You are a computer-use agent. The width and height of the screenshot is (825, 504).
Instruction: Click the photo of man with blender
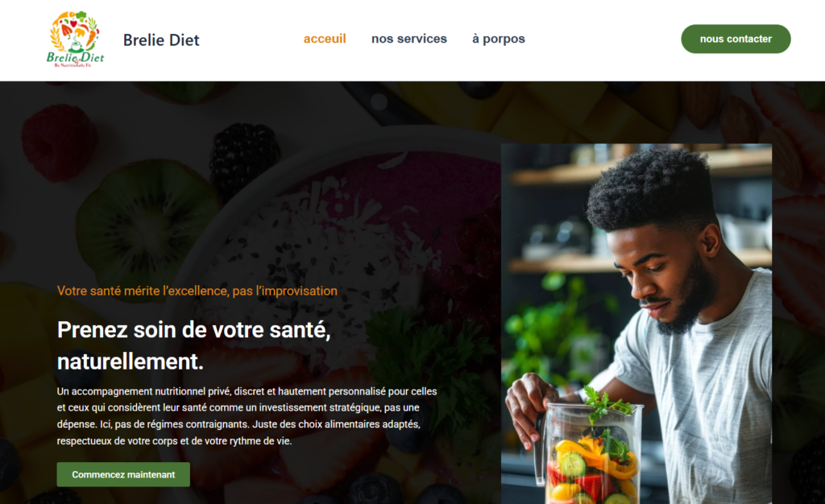(636, 324)
